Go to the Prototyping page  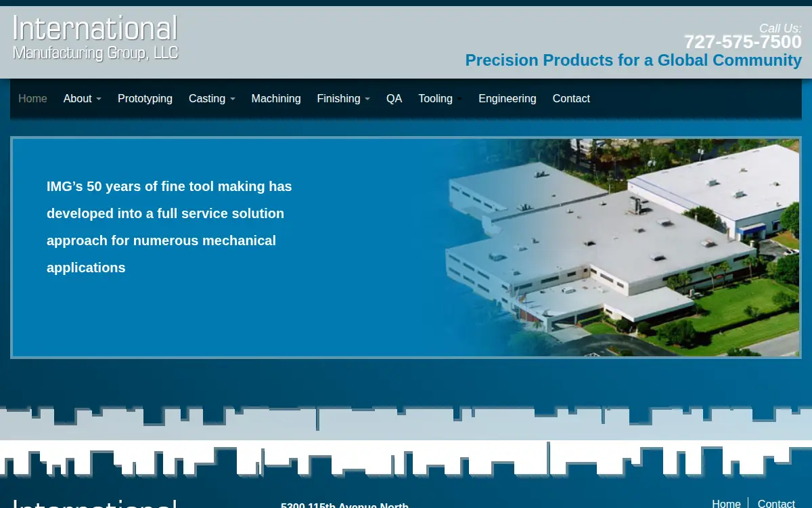pyautogui.click(x=145, y=99)
